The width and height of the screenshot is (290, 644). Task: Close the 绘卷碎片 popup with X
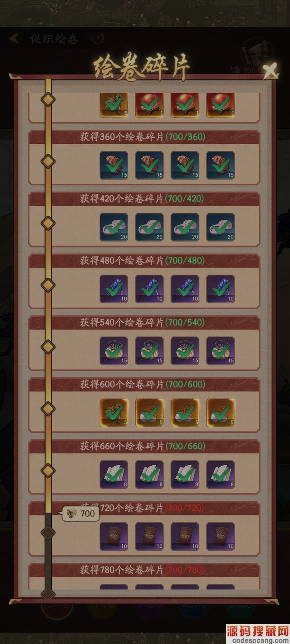(270, 71)
